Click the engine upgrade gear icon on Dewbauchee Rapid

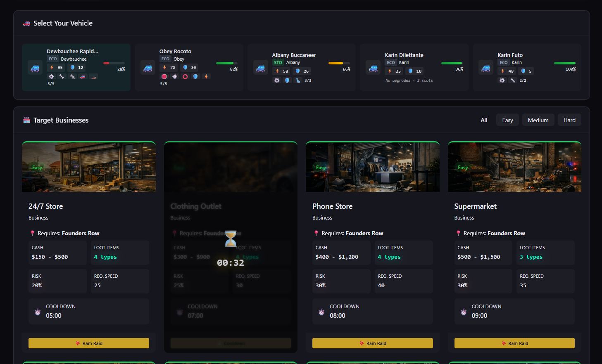pos(51,76)
